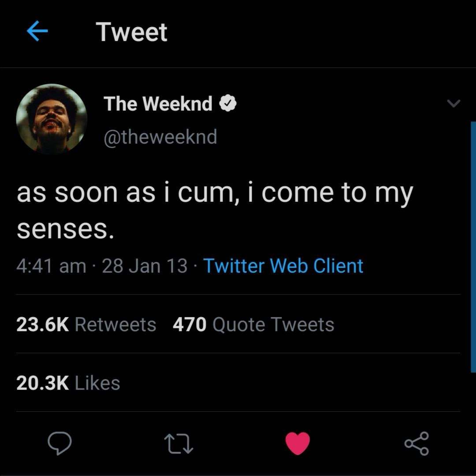Select the Tweet header title

pos(132,31)
